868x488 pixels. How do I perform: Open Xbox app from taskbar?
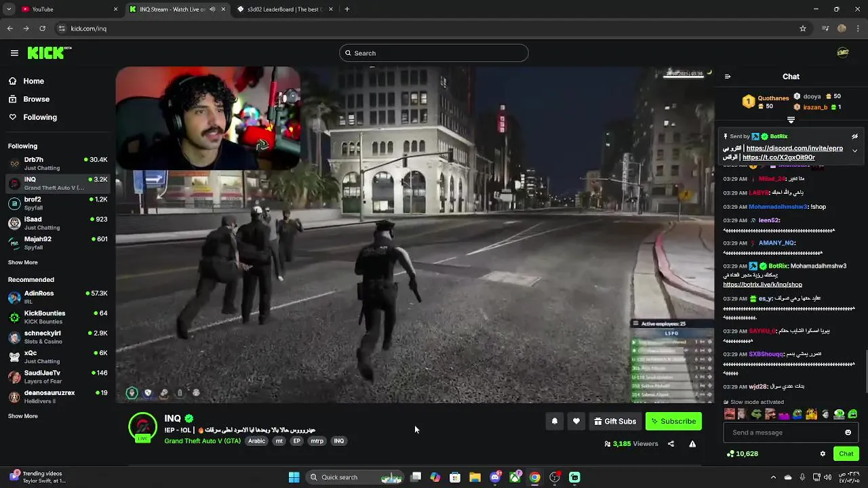pyautogui.click(x=515, y=477)
